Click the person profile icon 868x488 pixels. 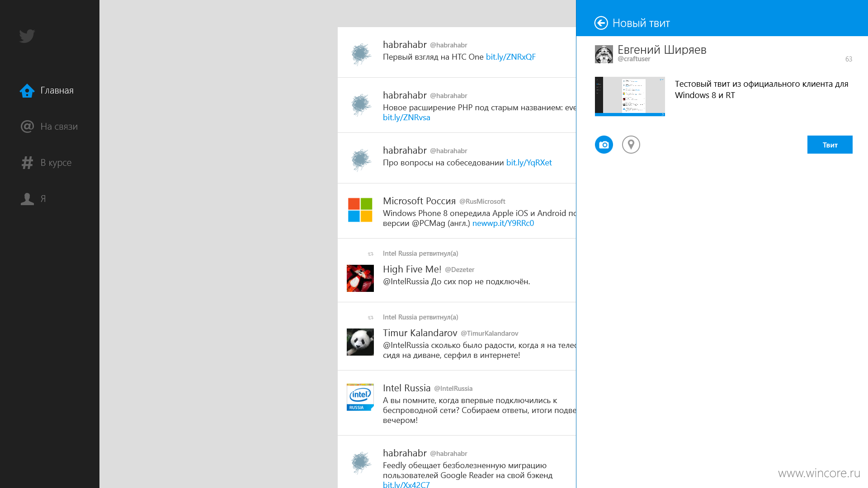pyautogui.click(x=27, y=199)
